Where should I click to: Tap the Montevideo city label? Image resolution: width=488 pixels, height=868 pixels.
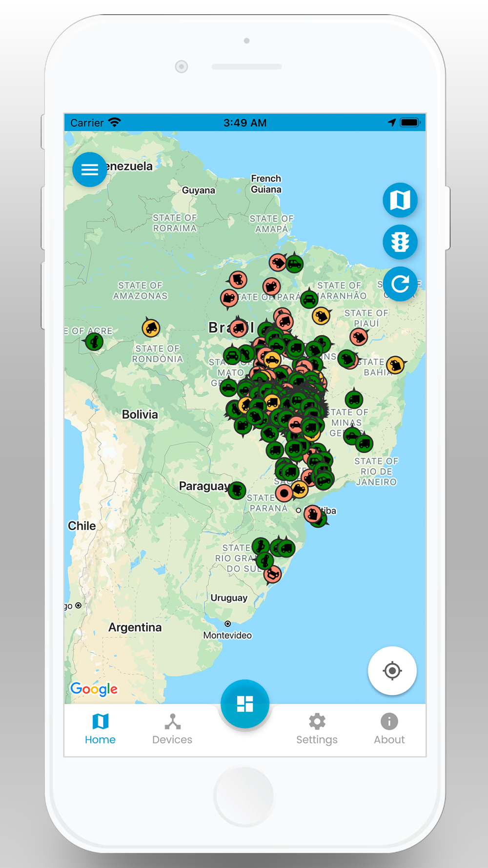(x=227, y=635)
